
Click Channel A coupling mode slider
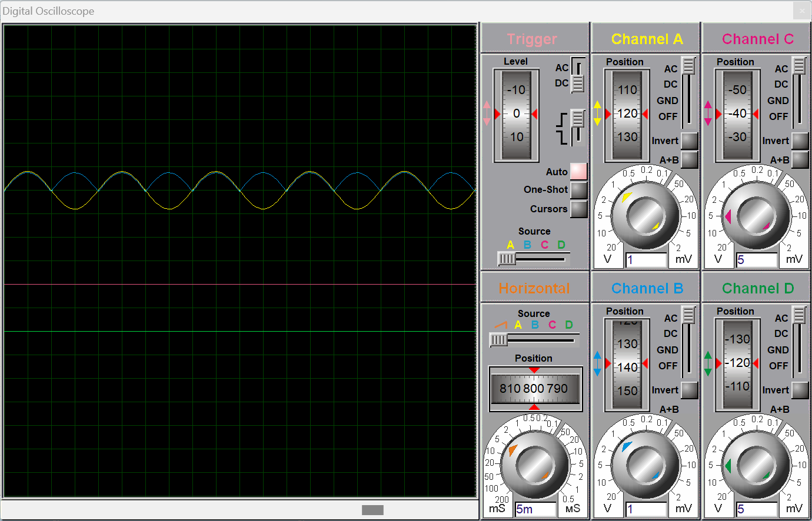coord(688,92)
